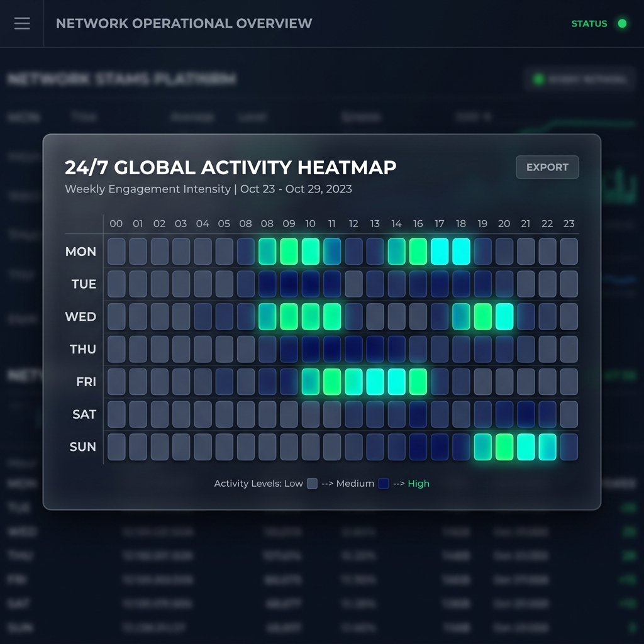Select the MON row label
Viewport: 644px width, 644px height.
tap(80, 251)
